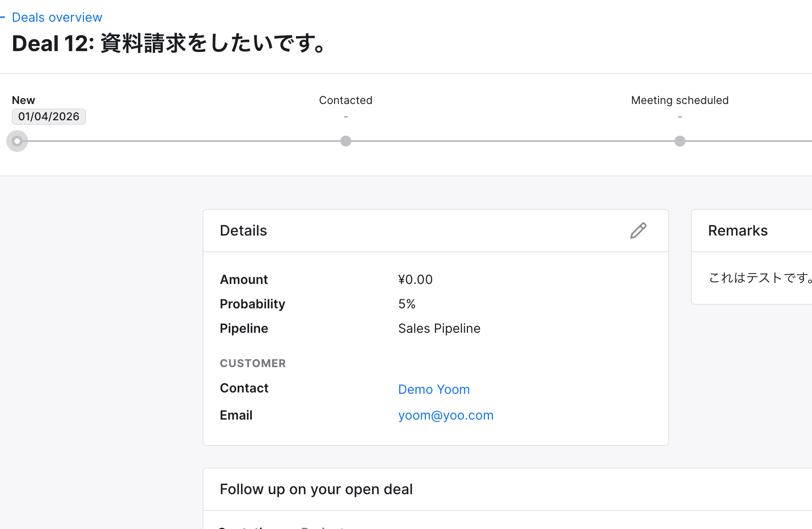Screen dimensions: 812x529
Task: Click the Meeting scheduled stage label
Action: (680, 100)
